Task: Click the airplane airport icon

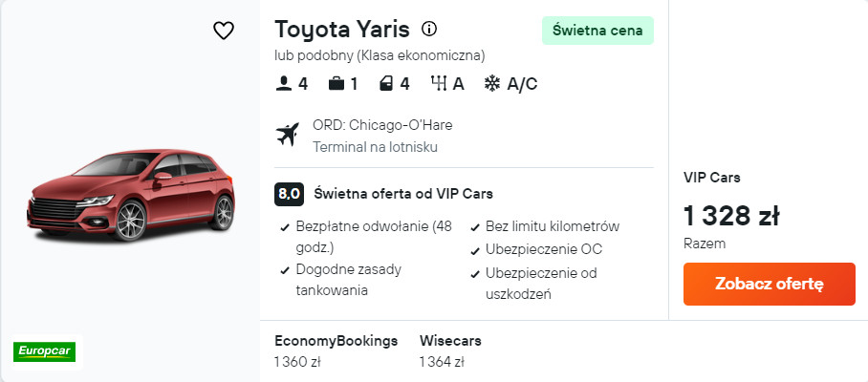Action: (287, 136)
